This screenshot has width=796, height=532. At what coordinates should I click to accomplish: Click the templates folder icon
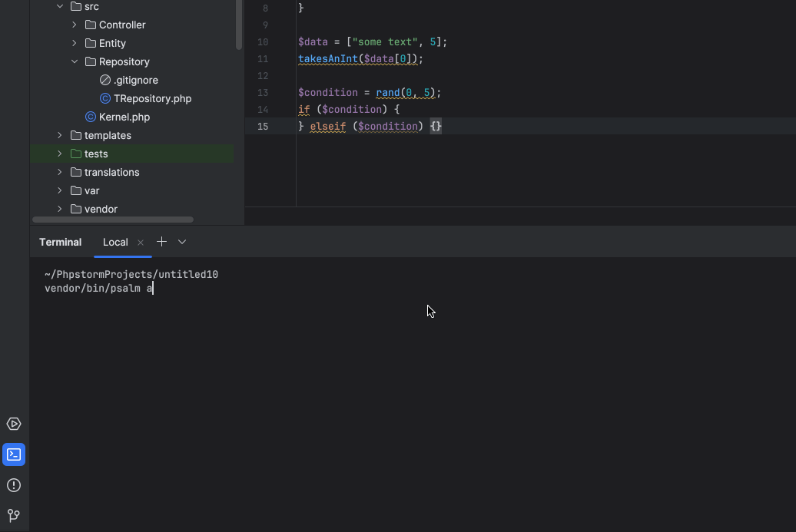coord(76,135)
